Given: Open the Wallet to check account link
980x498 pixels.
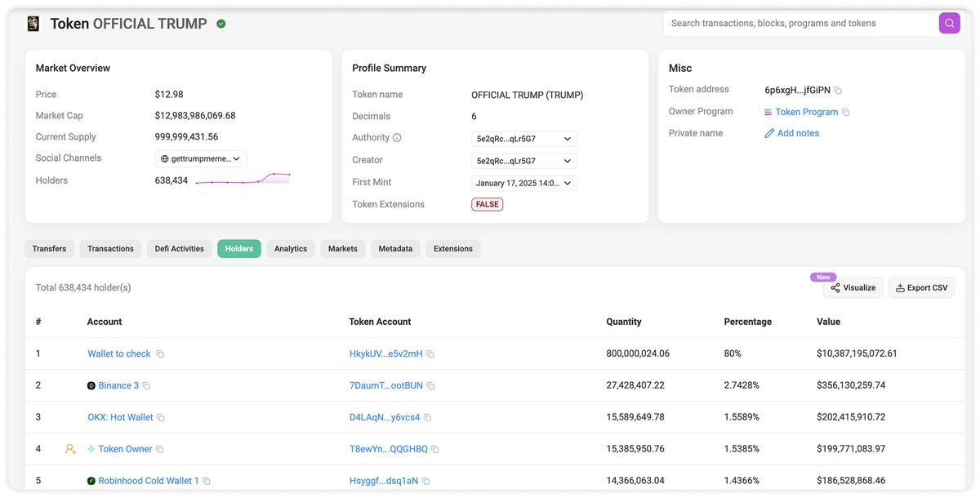Looking at the screenshot, I should click(x=119, y=353).
